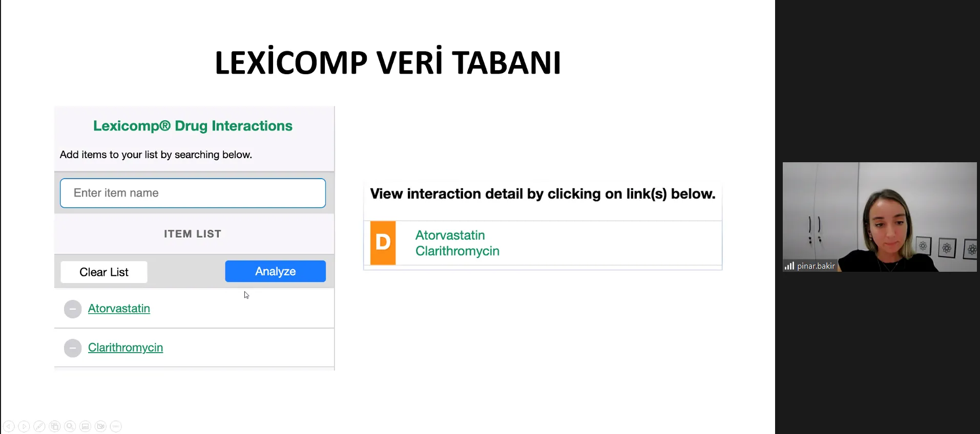980x434 pixels.
Task: Click the Analyze button
Action: (275, 271)
